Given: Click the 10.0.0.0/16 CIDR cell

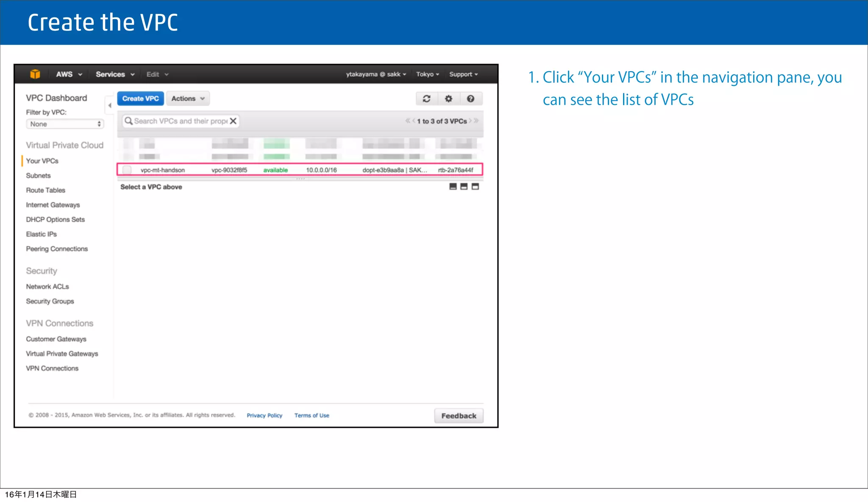Looking at the screenshot, I should (x=321, y=170).
